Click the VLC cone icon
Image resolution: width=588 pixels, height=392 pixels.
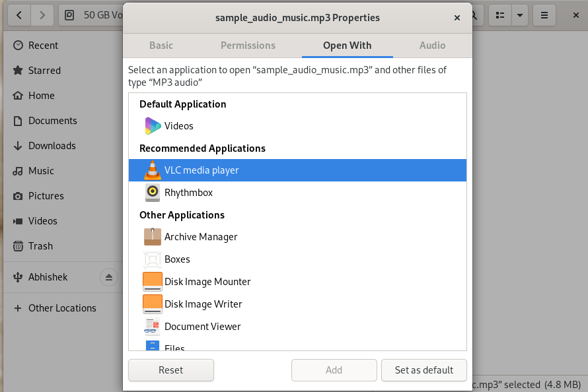click(x=153, y=170)
